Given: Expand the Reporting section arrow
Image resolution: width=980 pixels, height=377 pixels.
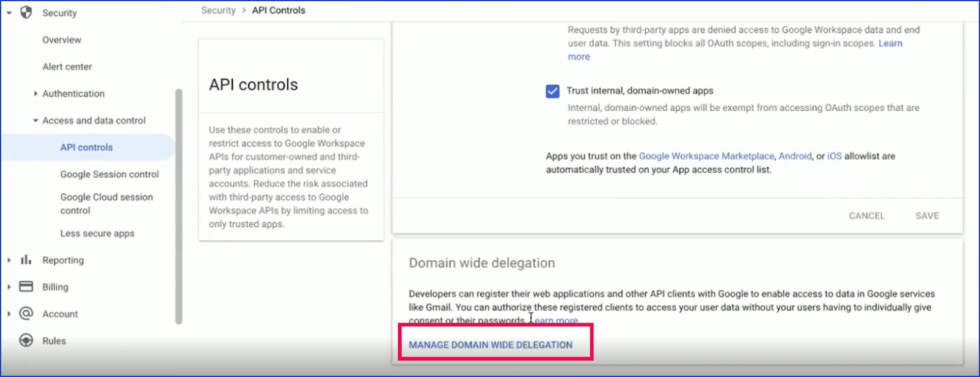Looking at the screenshot, I should point(9,260).
